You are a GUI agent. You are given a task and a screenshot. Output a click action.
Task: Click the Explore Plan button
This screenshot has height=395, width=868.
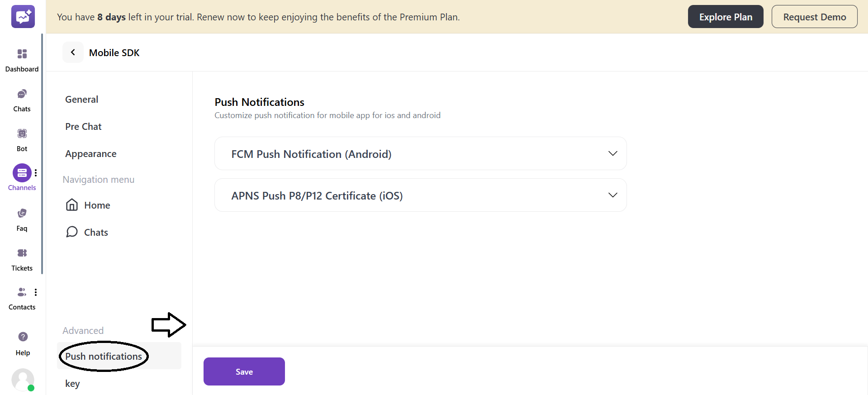725,16
